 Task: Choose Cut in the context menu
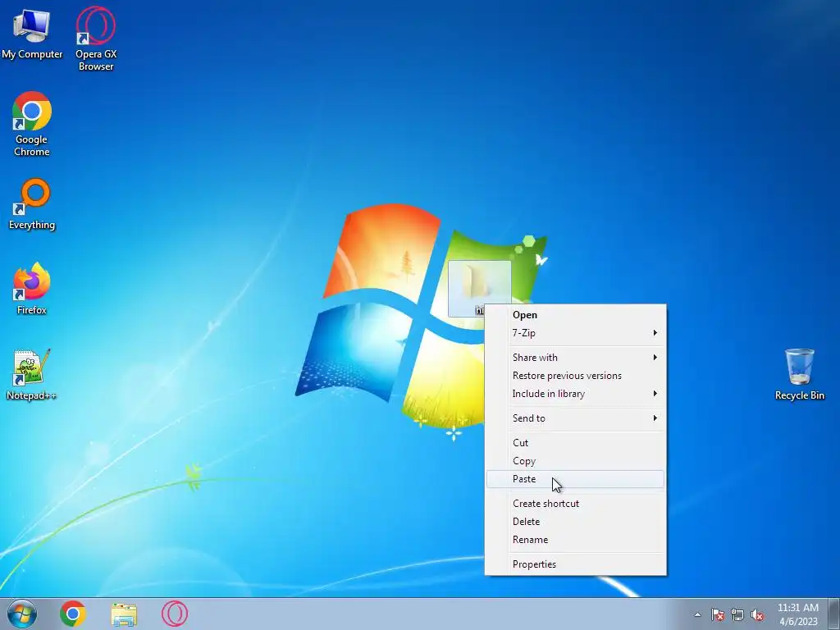575,443
